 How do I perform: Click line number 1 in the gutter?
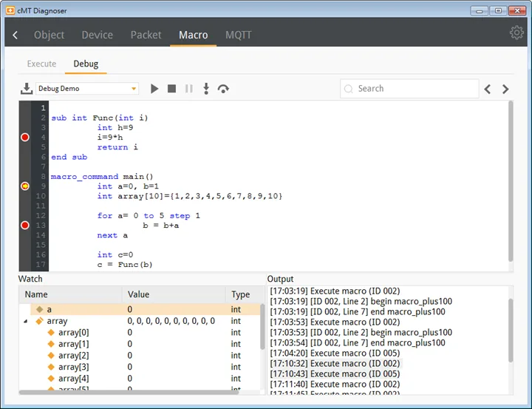(x=43, y=108)
